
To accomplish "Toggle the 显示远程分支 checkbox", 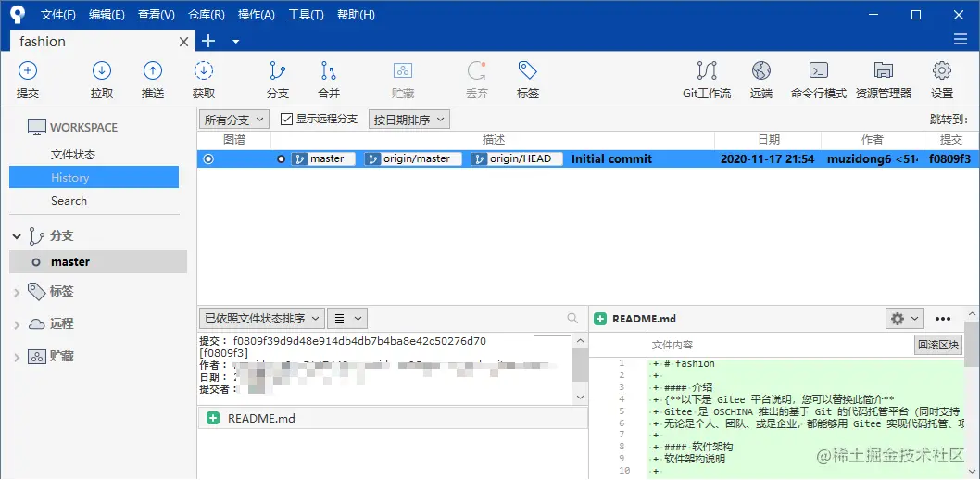I will 287,120.
